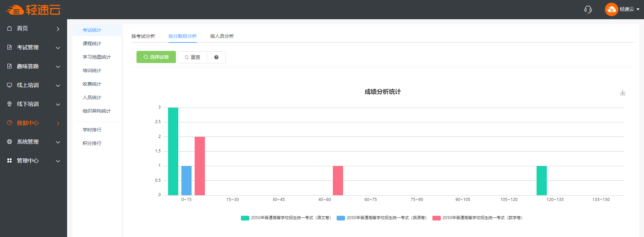Open 课程统计 in the submenu
Image resolution: width=644 pixels, height=237 pixels.
92,43
